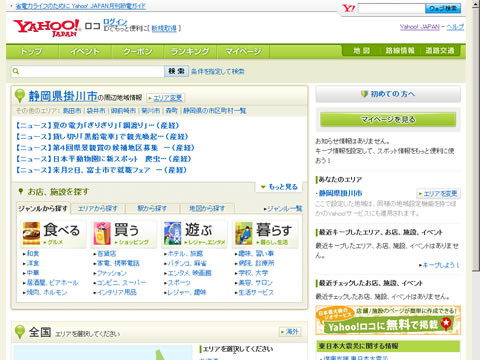
Task: Open the ランキング tab
Action: click(190, 52)
